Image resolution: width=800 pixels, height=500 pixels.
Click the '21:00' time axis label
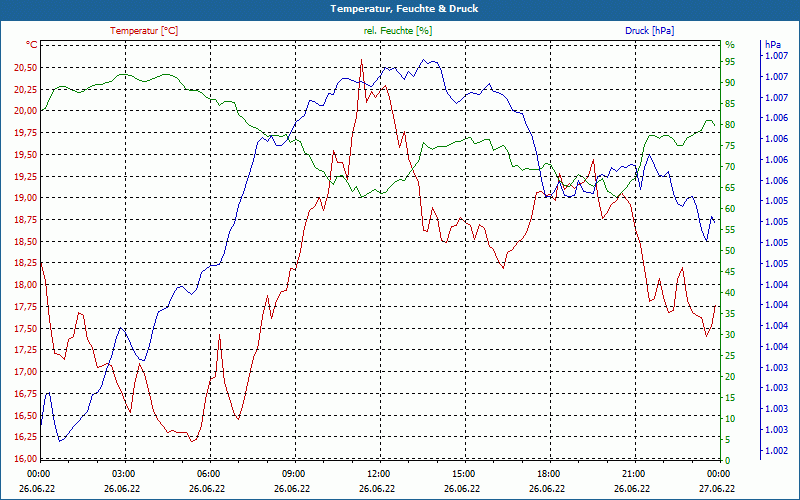[633, 473]
